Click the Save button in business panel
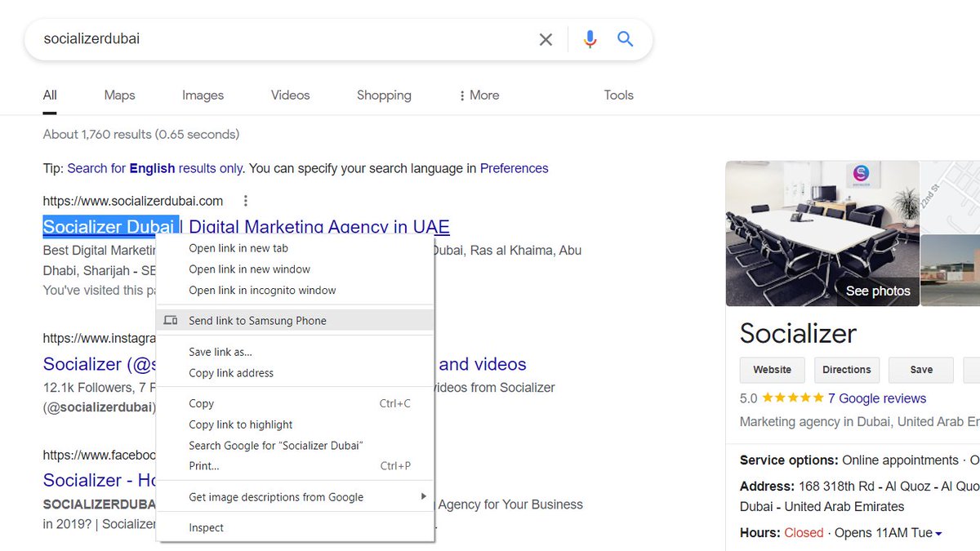Viewport: 980px width, 551px height. [921, 370]
